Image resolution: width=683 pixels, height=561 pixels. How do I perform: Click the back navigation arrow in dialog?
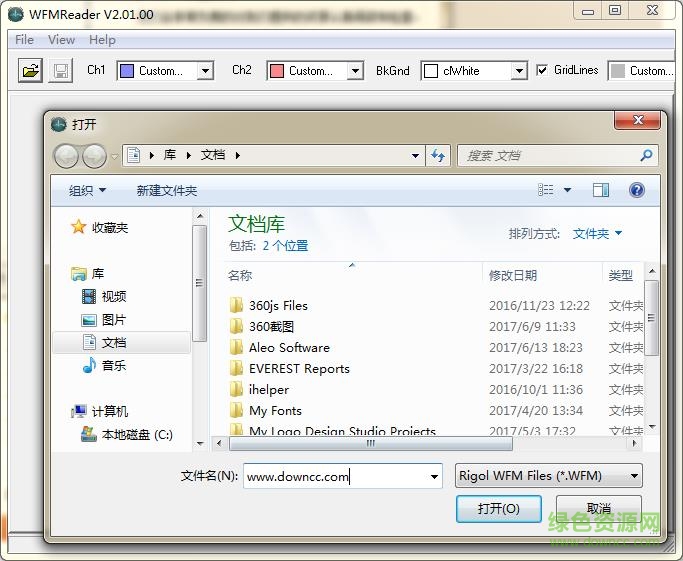[67, 156]
